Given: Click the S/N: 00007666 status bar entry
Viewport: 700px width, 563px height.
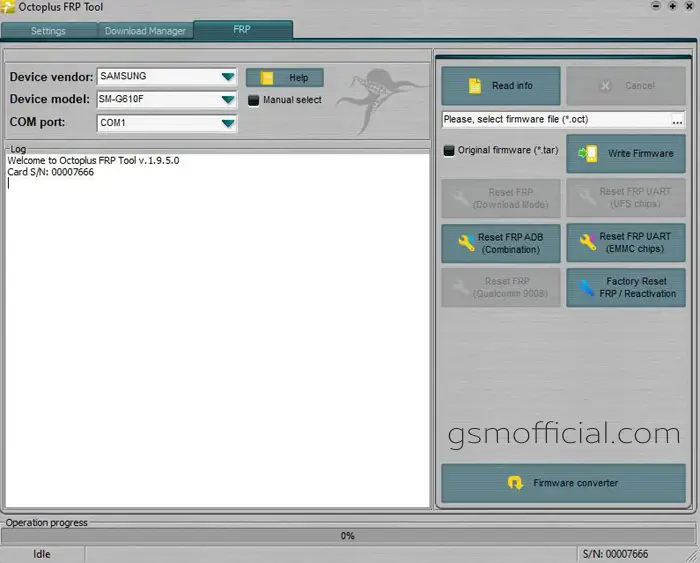Looking at the screenshot, I should pos(615,554).
